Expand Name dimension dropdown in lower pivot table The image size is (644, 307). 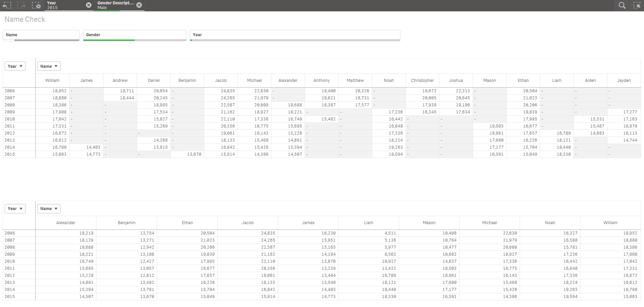tap(49, 209)
